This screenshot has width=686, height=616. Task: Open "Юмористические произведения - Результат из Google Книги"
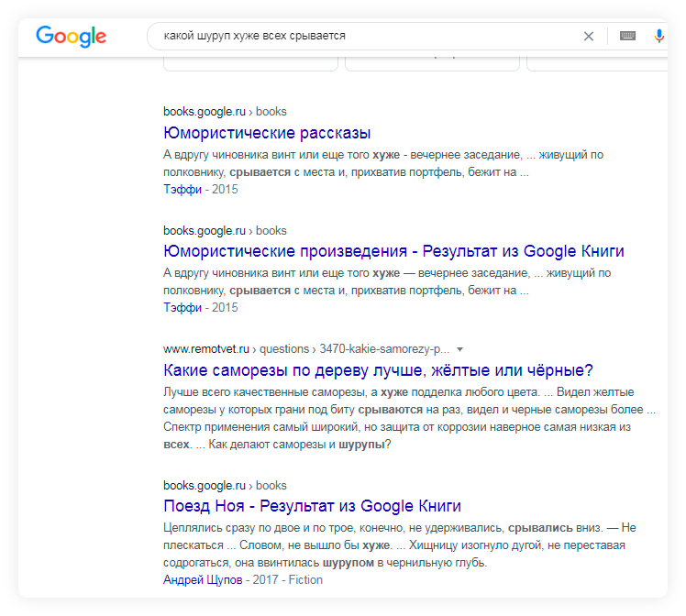(x=393, y=251)
